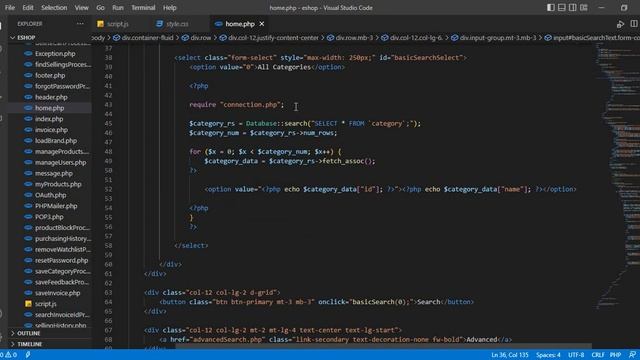The height and width of the screenshot is (360, 640).
Task: Open message.php in the explorer
Action: point(53,173)
